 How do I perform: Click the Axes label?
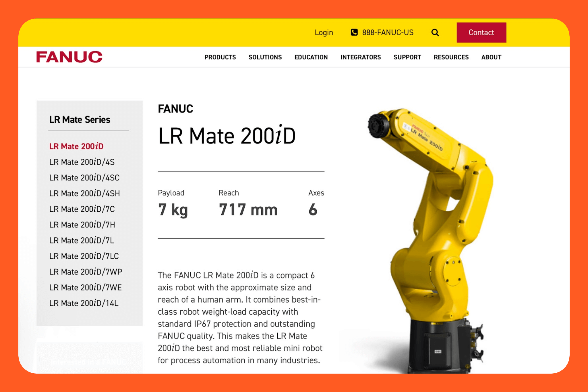[316, 193]
